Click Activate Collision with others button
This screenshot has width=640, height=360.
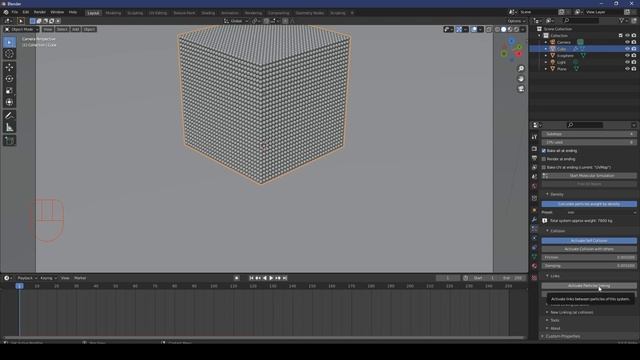(x=589, y=249)
